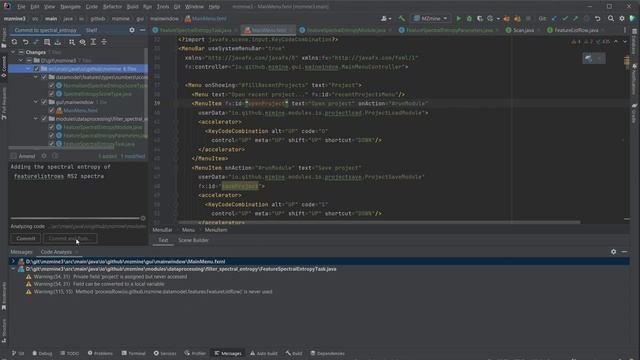Open user account dropdown in toolbar
This screenshot has height=360, width=640.
(385, 18)
